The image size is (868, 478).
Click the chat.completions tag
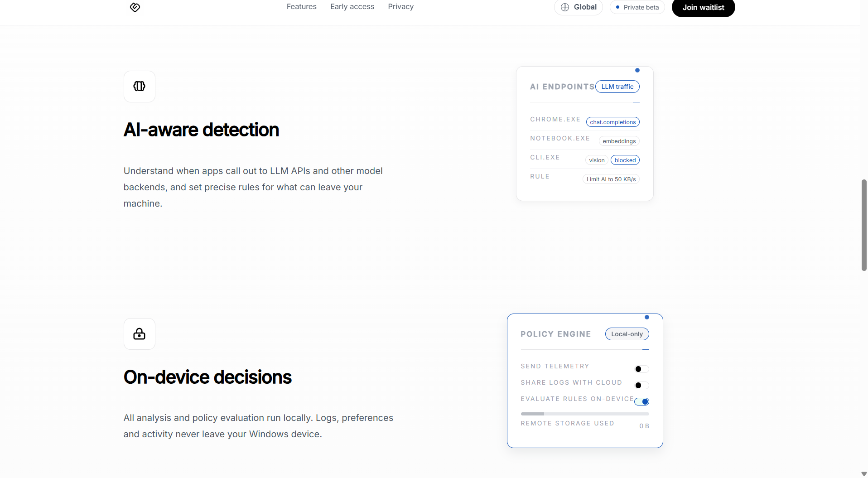(612, 122)
